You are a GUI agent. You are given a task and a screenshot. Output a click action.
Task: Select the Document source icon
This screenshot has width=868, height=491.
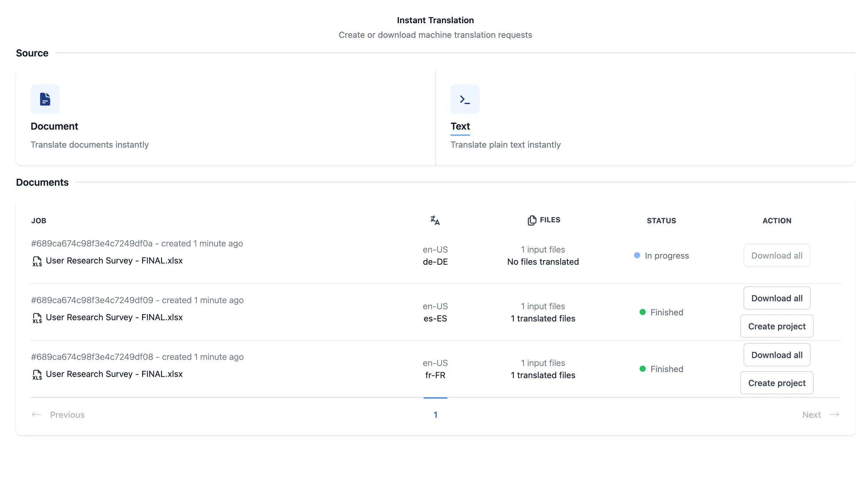click(45, 99)
